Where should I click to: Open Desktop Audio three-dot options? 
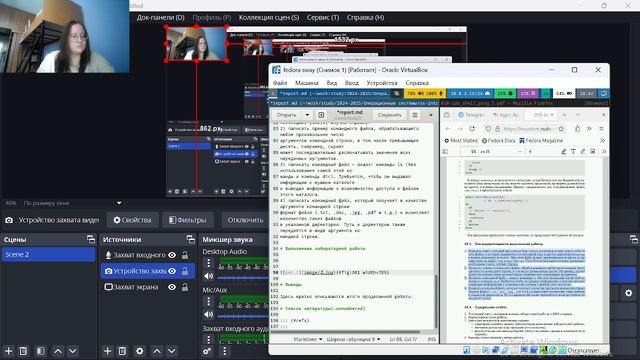pos(209,263)
